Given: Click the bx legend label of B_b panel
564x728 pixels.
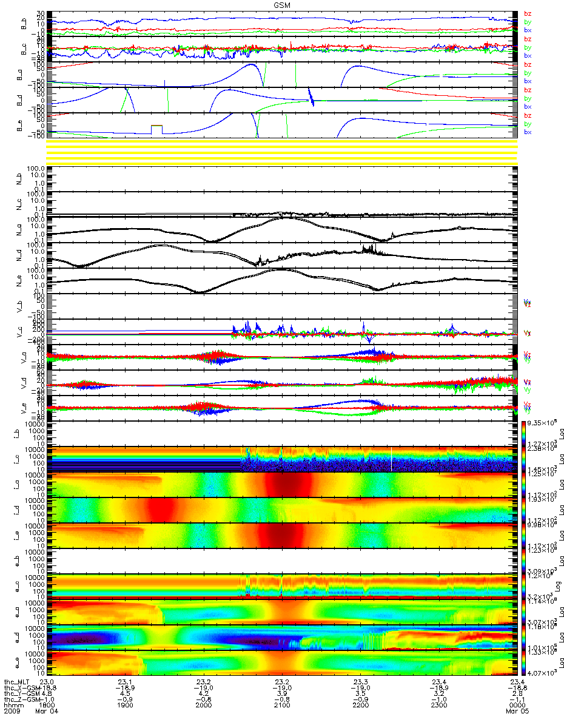Looking at the screenshot, I should [528, 30].
